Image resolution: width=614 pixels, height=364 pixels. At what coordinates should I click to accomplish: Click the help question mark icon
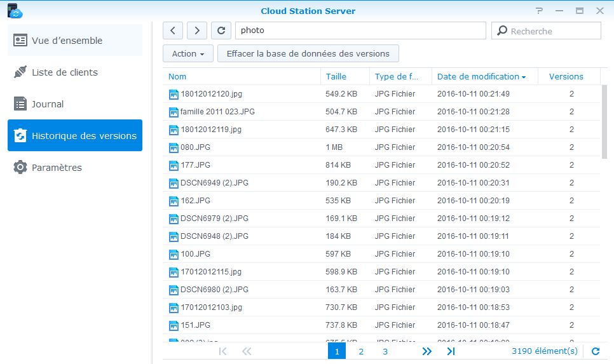point(540,11)
